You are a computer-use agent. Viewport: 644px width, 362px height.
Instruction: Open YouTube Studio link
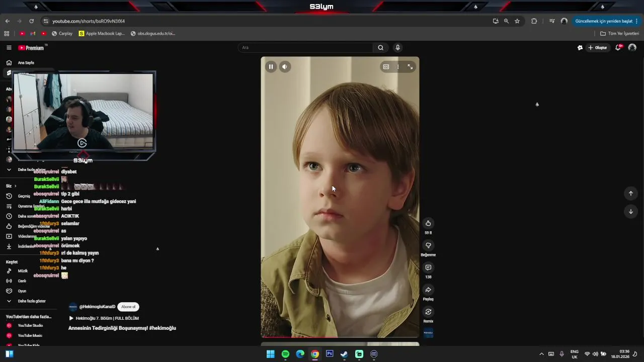tap(28, 325)
